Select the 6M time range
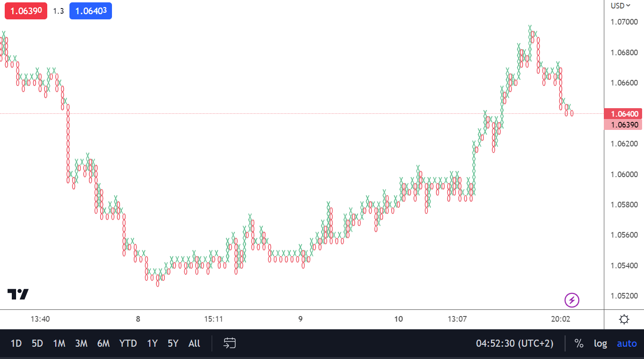 103,343
